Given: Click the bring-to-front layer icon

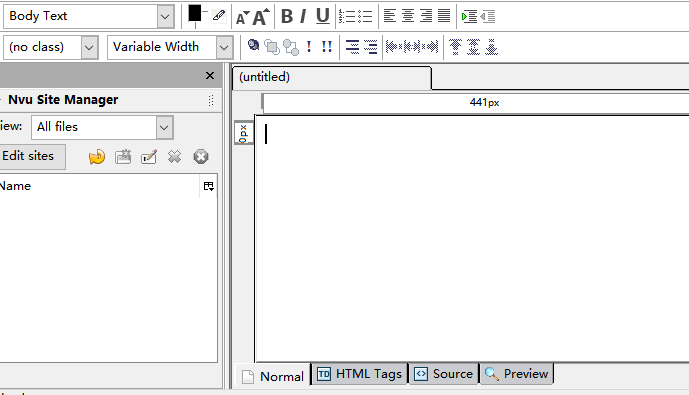Looking at the screenshot, I should [x=272, y=47].
